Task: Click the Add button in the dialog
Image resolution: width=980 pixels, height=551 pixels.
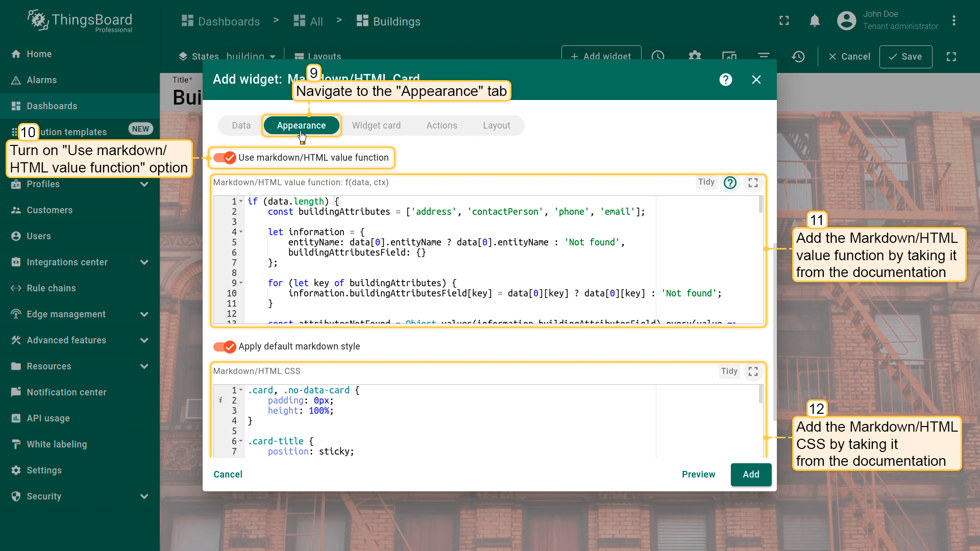Action: pos(751,474)
